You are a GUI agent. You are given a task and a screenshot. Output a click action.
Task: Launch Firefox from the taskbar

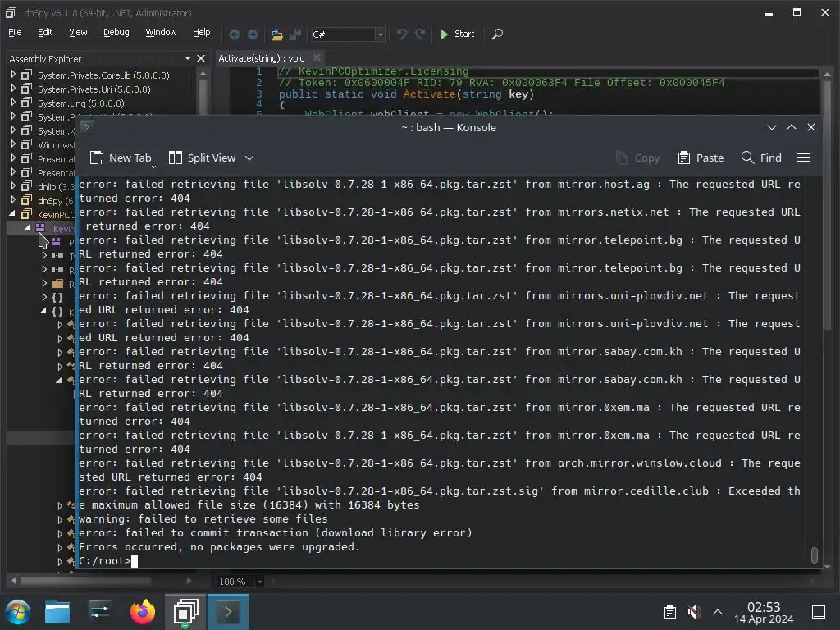click(143, 612)
